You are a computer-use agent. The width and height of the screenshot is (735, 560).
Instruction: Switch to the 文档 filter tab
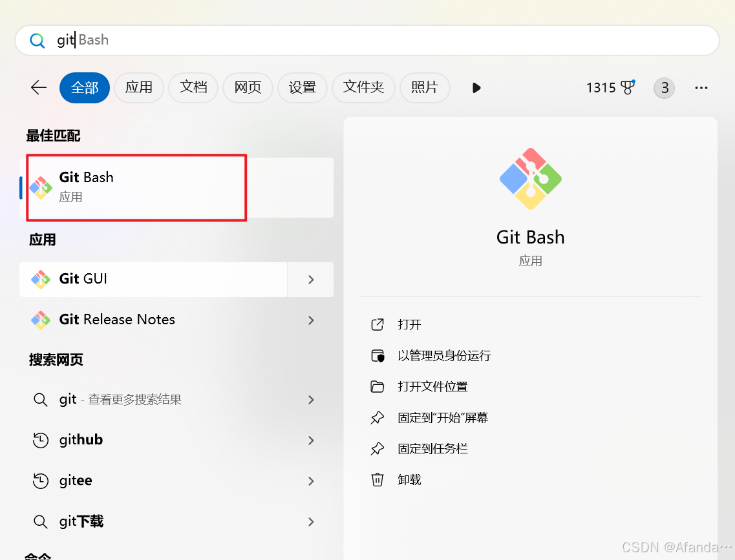tap(193, 88)
